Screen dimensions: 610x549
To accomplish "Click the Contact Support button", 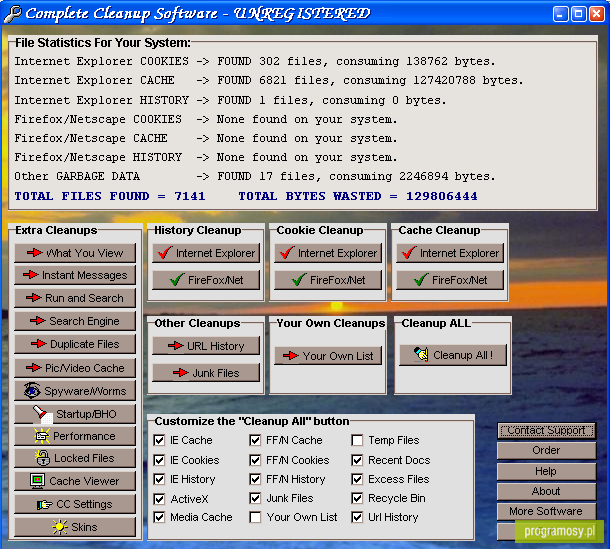I will (x=546, y=430).
